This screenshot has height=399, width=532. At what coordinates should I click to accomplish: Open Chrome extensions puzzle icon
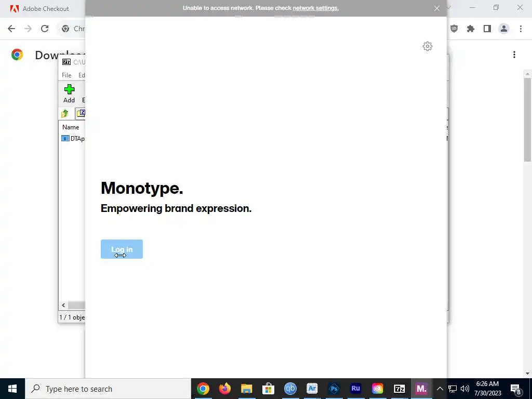[471, 29]
